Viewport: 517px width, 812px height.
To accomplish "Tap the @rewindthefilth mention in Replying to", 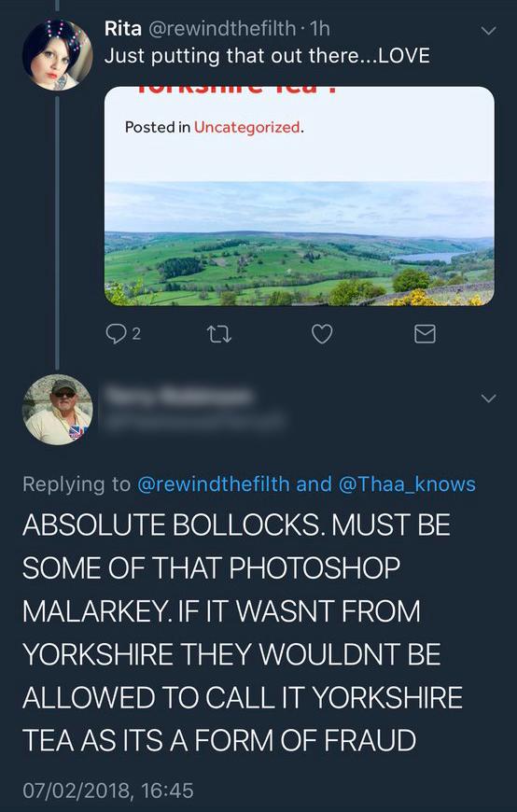I will coord(214,484).
